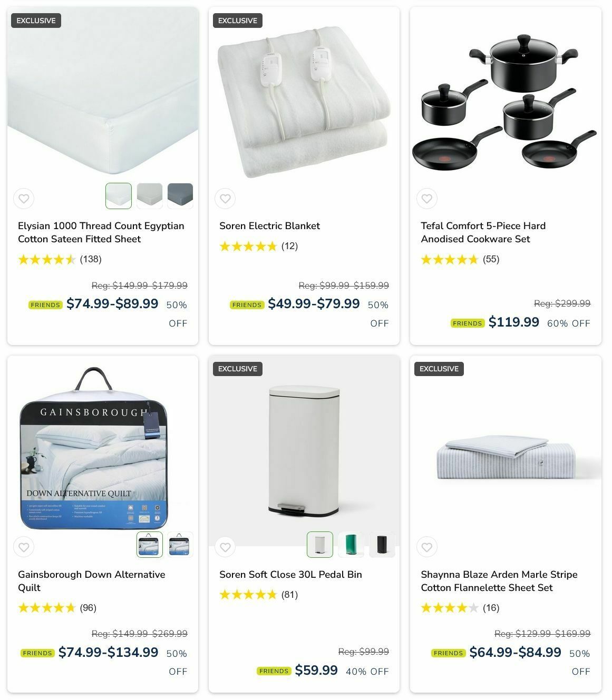View Soren Electric Blanket 12 reviews rating
This screenshot has height=700, width=612.
click(x=259, y=246)
